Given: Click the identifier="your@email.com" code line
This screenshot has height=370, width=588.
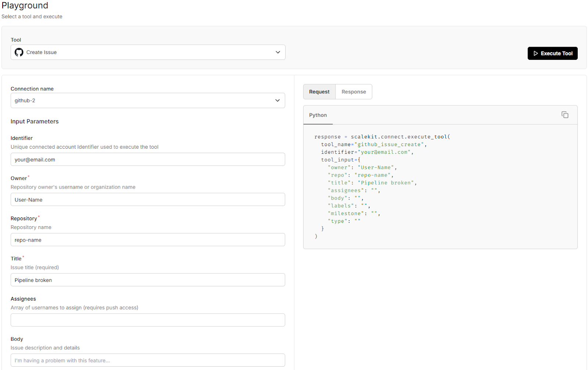Looking at the screenshot, I should tap(367, 152).
